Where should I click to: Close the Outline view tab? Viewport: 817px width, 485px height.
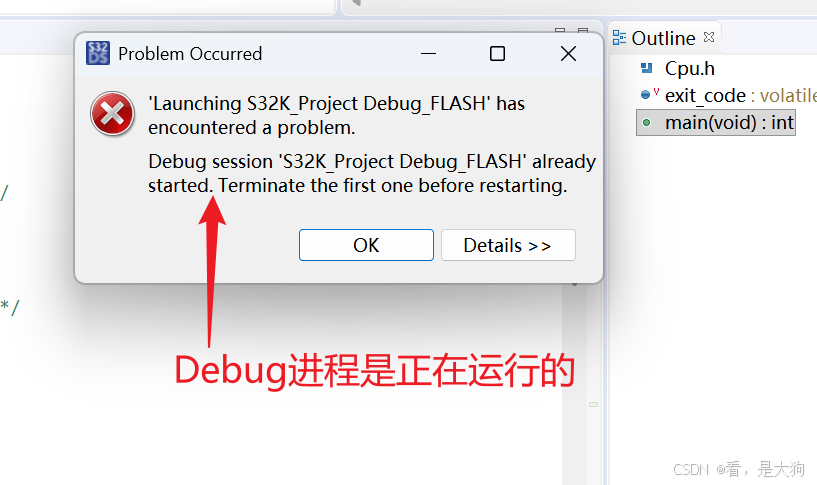tap(709, 37)
